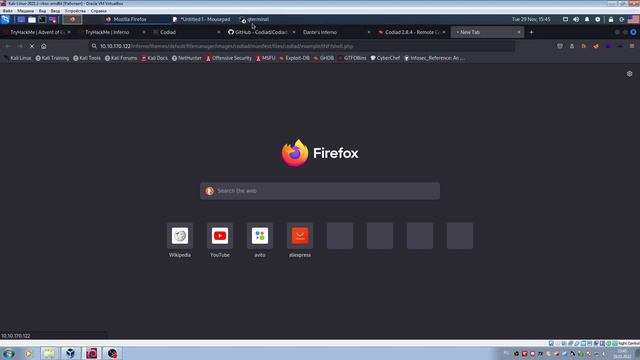The image size is (640, 360).
Task: Open the Firefox hamburger application menu
Action: (x=632, y=46)
